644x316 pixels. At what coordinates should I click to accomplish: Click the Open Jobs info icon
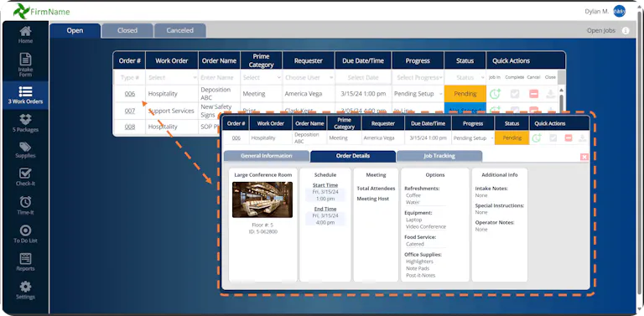(625, 31)
